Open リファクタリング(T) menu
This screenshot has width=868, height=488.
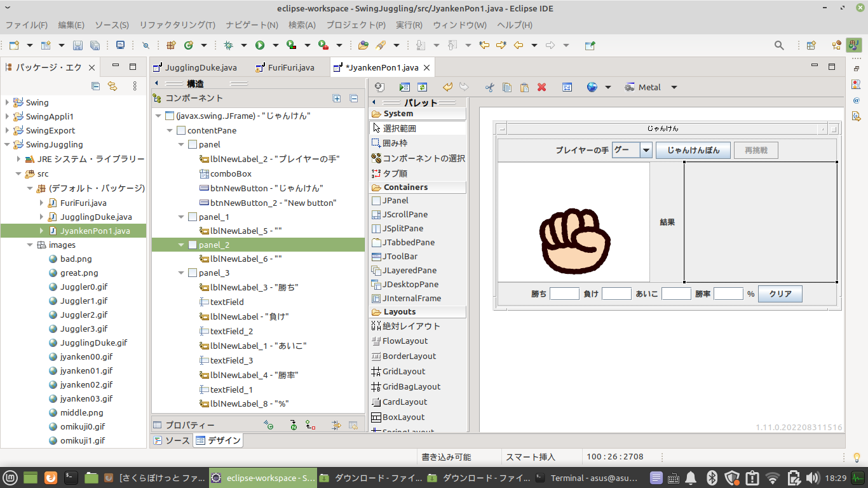pos(177,25)
